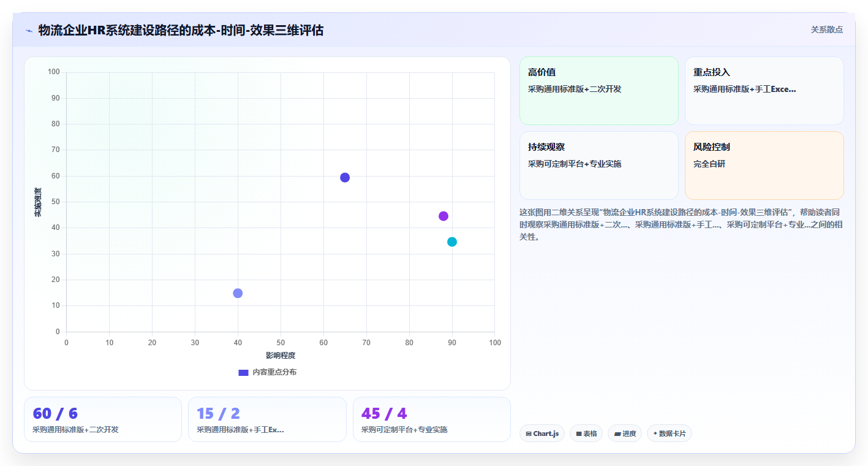Click the 15 / 2 data card
The height and width of the screenshot is (466, 868).
point(267,419)
